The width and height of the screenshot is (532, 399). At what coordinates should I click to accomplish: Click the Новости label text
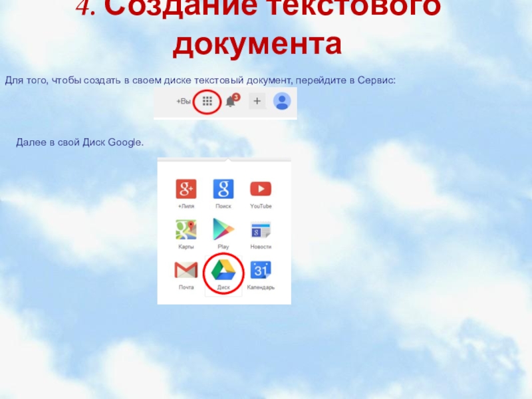pyautogui.click(x=261, y=247)
